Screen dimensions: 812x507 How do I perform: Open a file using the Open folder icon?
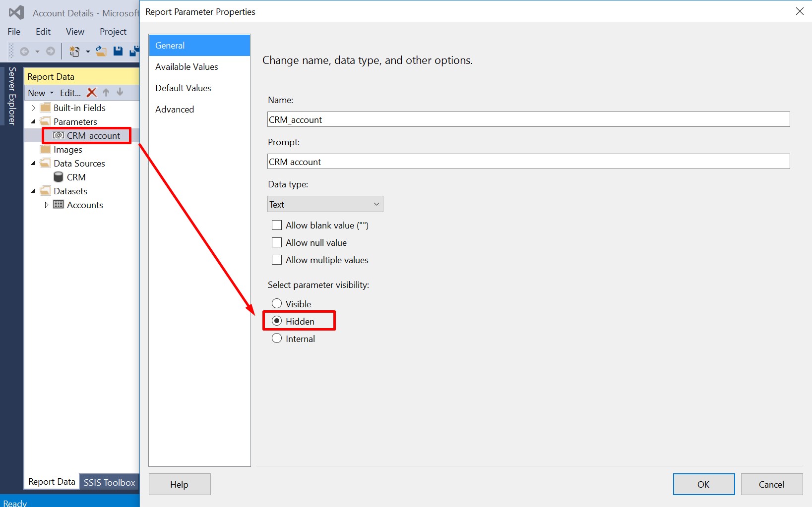tap(101, 51)
